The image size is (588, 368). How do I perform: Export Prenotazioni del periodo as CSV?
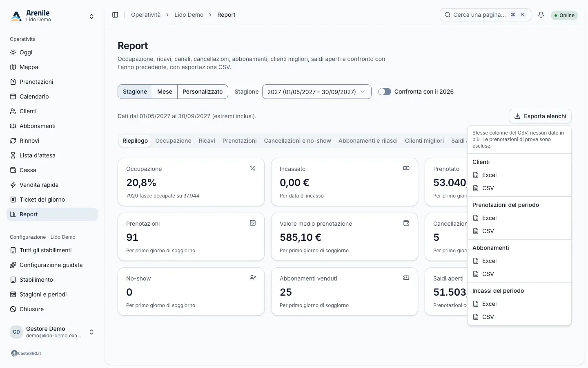coord(519,231)
